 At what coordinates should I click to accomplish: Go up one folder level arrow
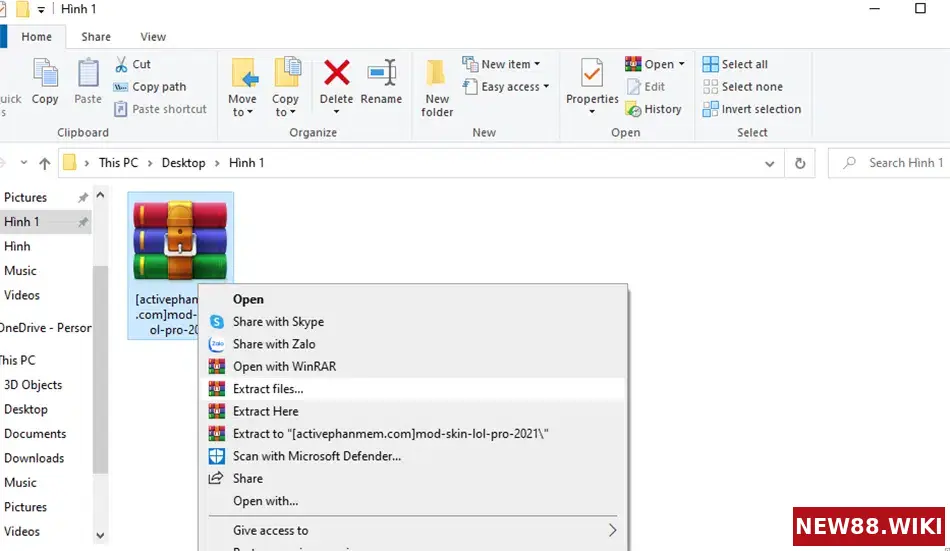pos(44,163)
